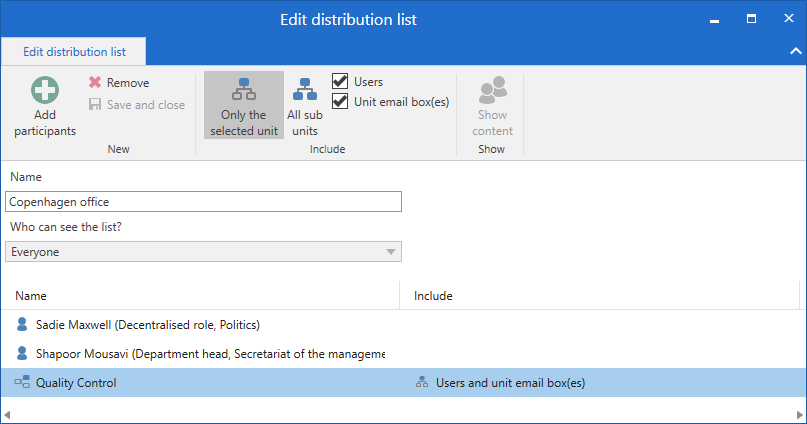Viewport: 807px width, 424px height.
Task: Uncheck the Unit email box(es) checkbox
Action: [340, 101]
